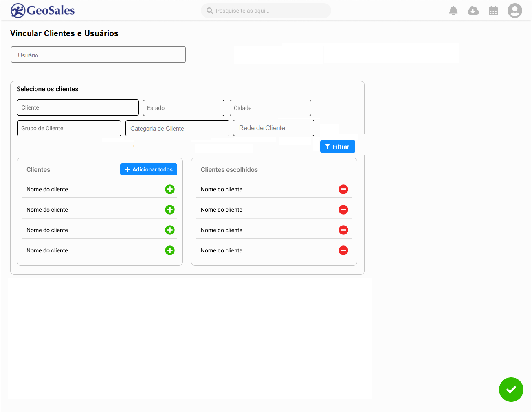Click the GeoSales logo
The image size is (532, 412).
pyautogui.click(x=43, y=11)
